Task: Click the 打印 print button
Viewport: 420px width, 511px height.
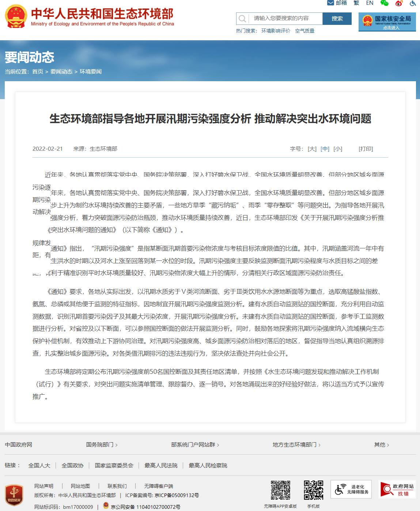Action: (366, 149)
